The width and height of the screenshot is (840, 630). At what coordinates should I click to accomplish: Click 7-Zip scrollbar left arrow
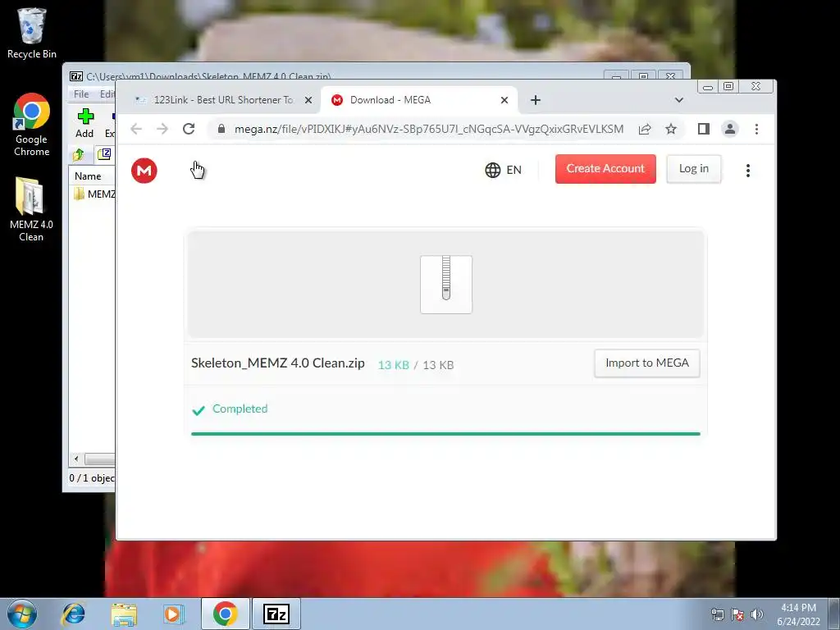(x=76, y=459)
